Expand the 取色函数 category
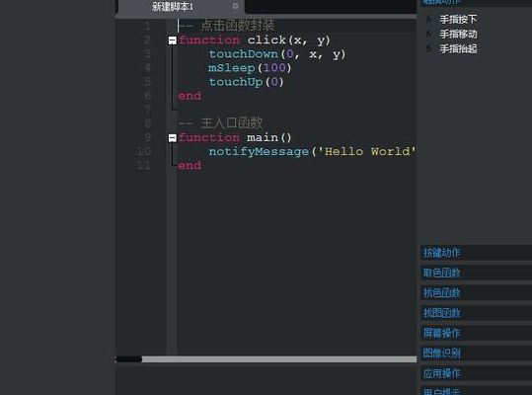532x395 pixels. click(476, 273)
